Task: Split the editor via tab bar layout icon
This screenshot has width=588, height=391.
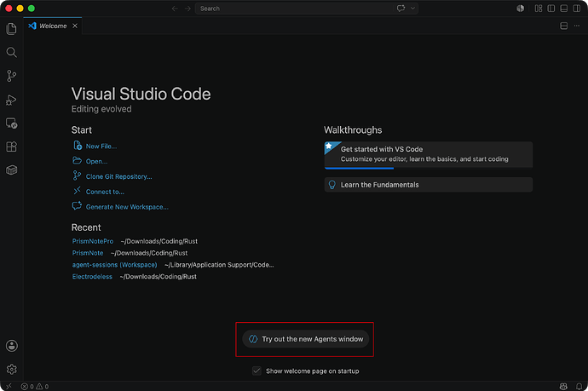Action: point(563,26)
